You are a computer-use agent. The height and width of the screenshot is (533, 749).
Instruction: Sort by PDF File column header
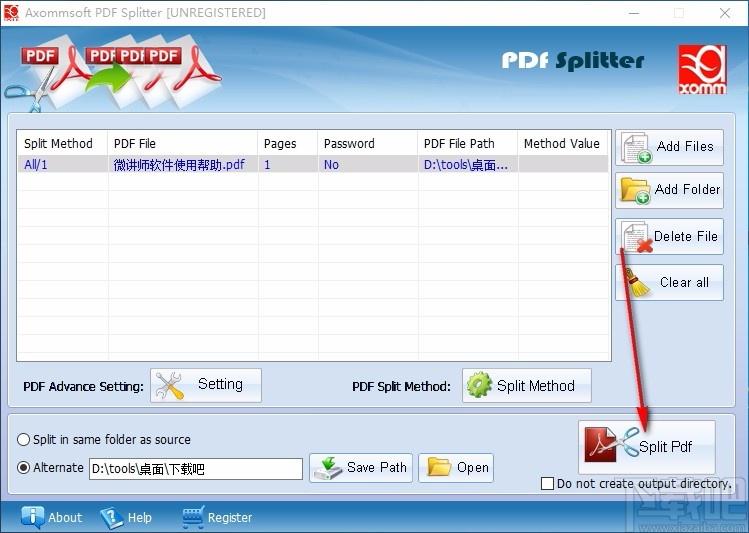pyautogui.click(x=182, y=143)
